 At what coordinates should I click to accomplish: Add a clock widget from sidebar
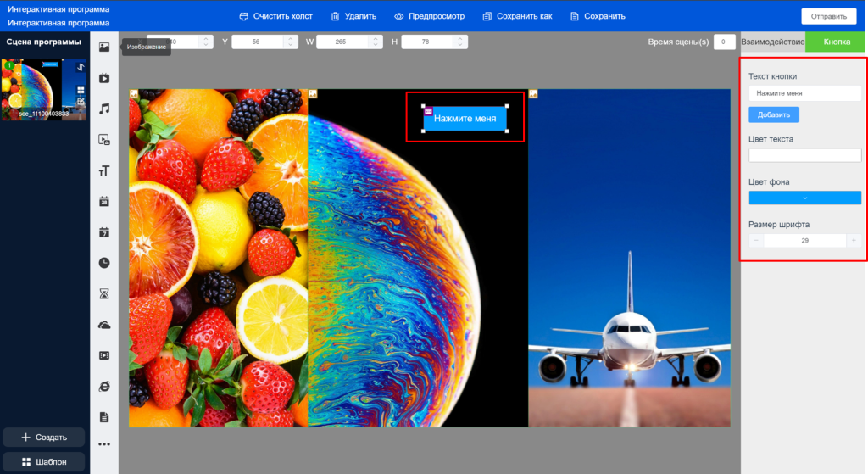pyautogui.click(x=104, y=263)
